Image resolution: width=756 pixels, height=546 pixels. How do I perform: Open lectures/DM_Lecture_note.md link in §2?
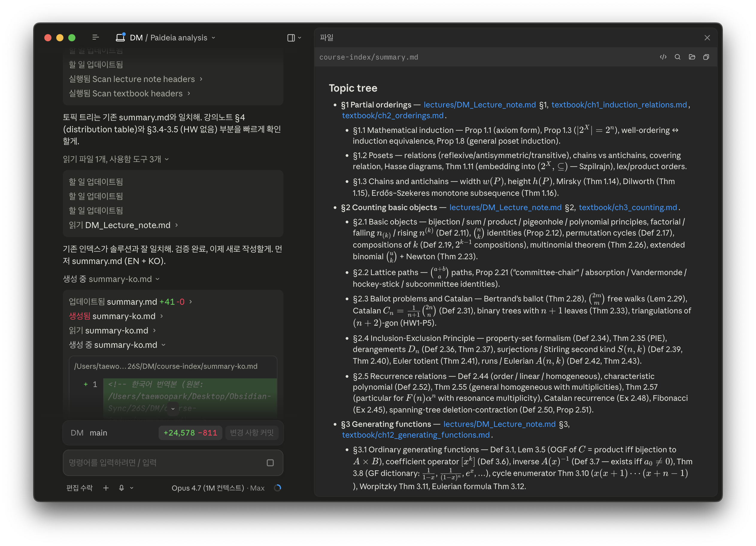point(505,207)
